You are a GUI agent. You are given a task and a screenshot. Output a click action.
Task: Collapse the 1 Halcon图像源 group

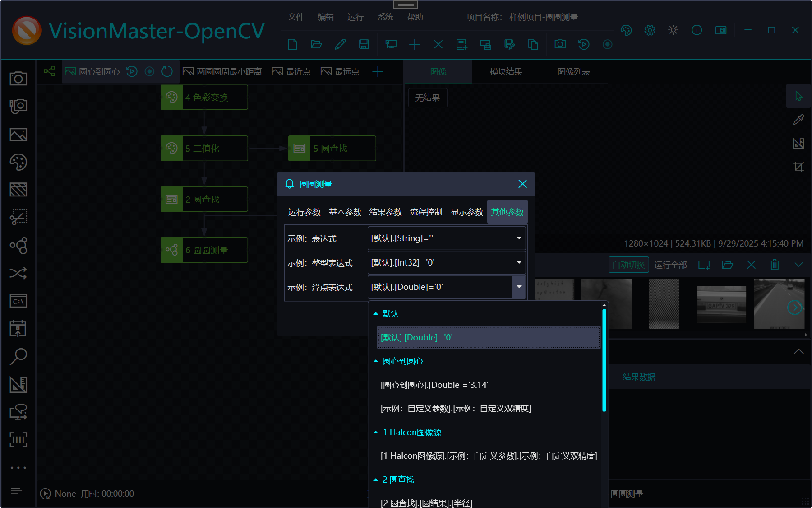tap(376, 432)
